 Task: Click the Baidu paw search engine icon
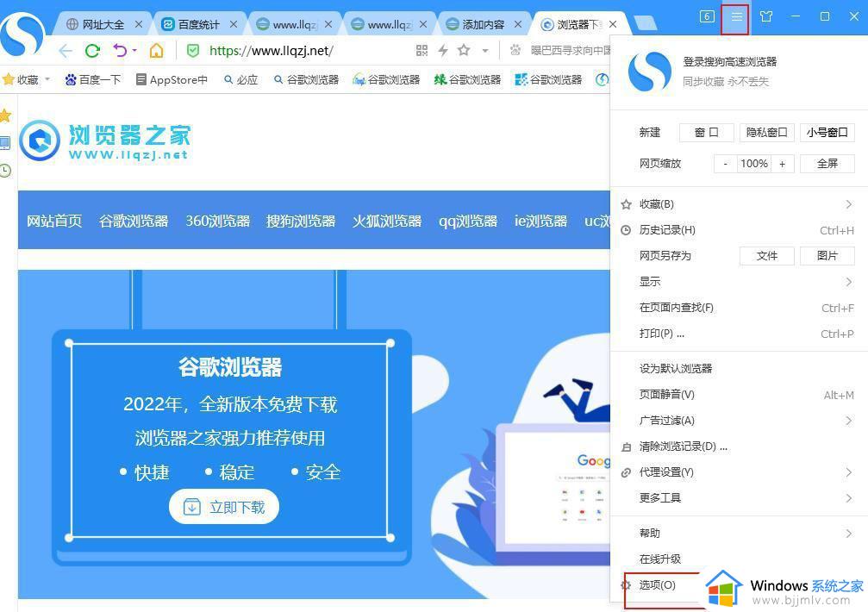point(515,50)
